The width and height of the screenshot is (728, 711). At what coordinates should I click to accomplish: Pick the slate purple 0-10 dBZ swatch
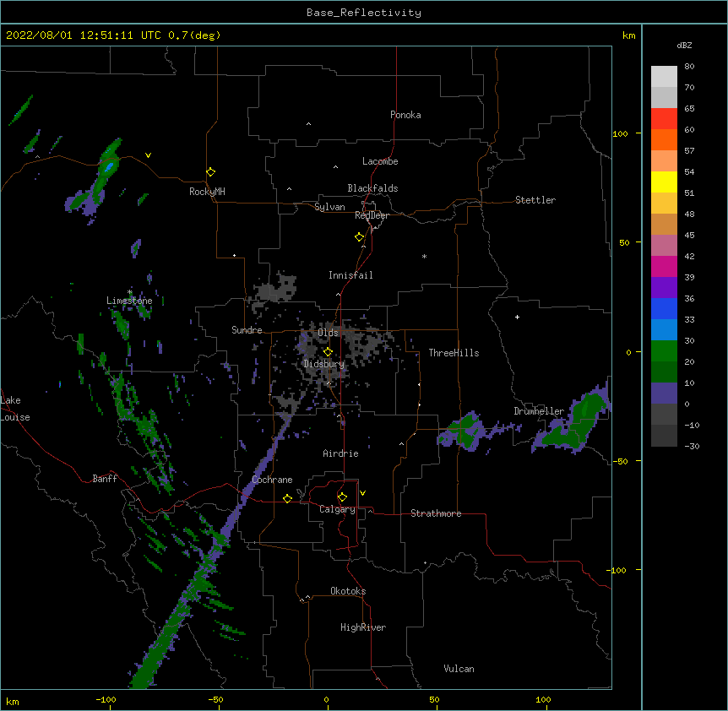(664, 393)
